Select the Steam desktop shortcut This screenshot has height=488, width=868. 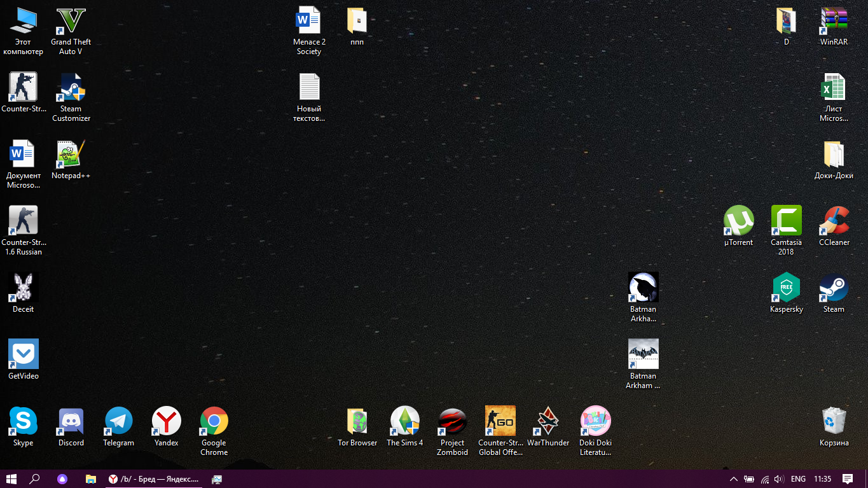[834, 293]
